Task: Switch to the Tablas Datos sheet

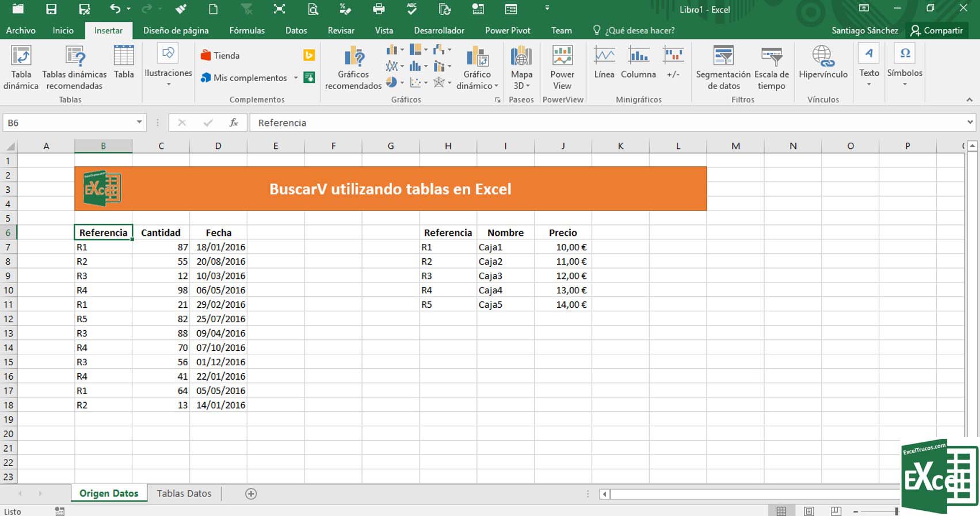Action: (x=184, y=494)
